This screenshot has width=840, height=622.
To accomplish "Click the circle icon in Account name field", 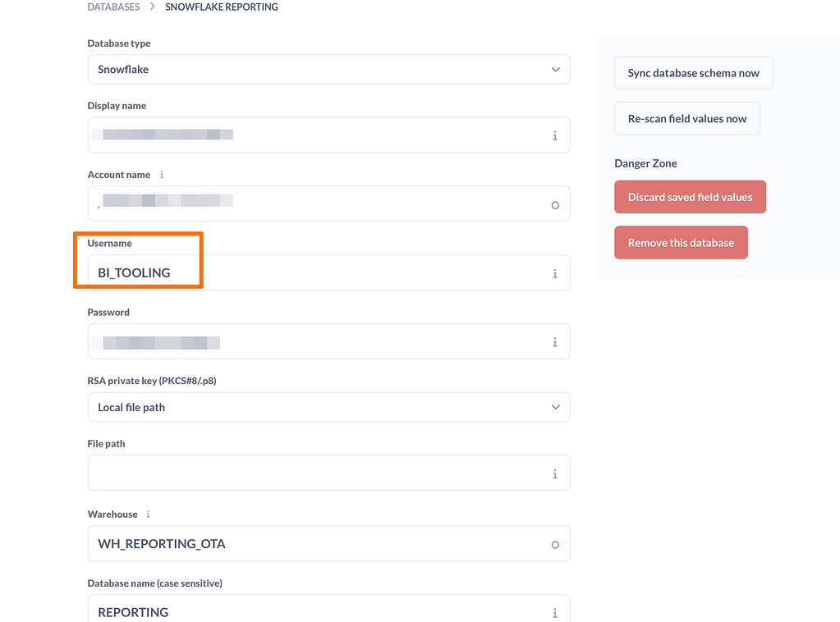I will click(555, 205).
